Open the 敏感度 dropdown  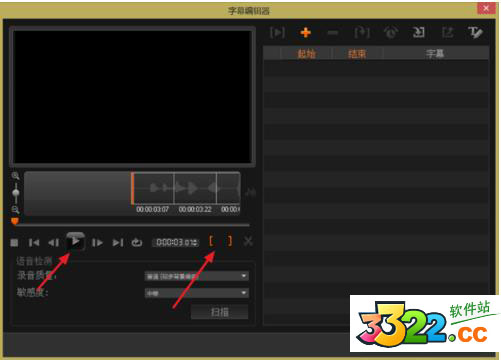197,293
